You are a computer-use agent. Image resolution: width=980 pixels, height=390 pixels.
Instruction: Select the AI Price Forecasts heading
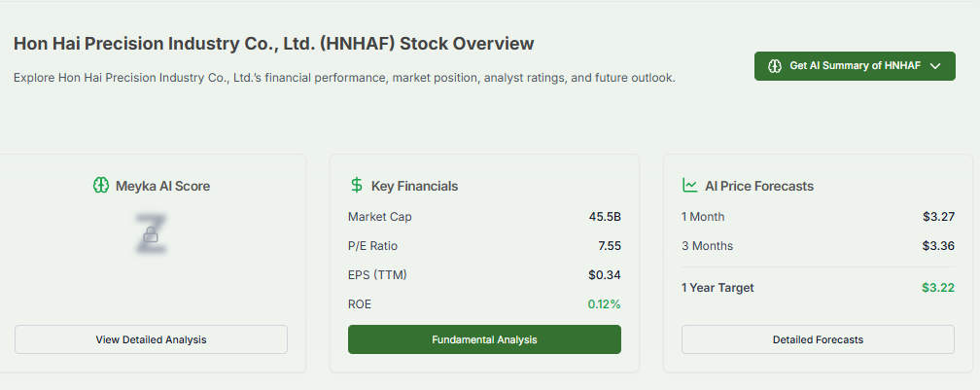pyautogui.click(x=758, y=187)
